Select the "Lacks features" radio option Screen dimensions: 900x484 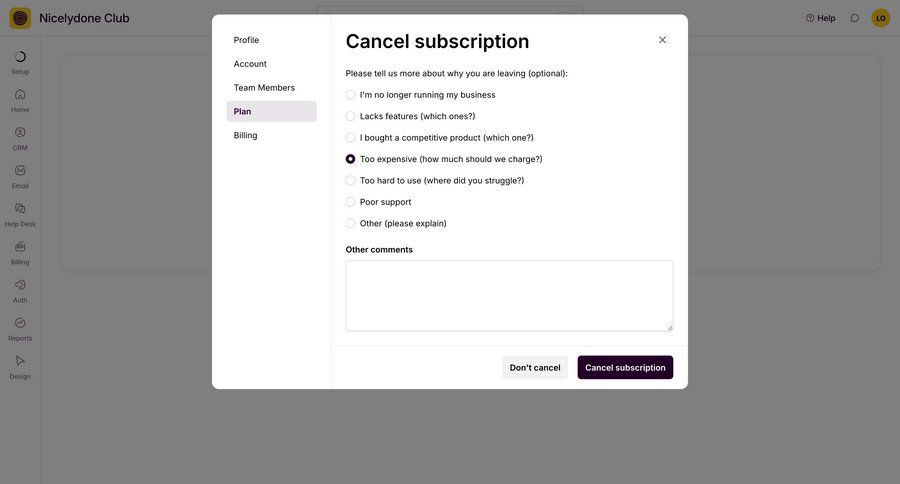[x=351, y=116]
